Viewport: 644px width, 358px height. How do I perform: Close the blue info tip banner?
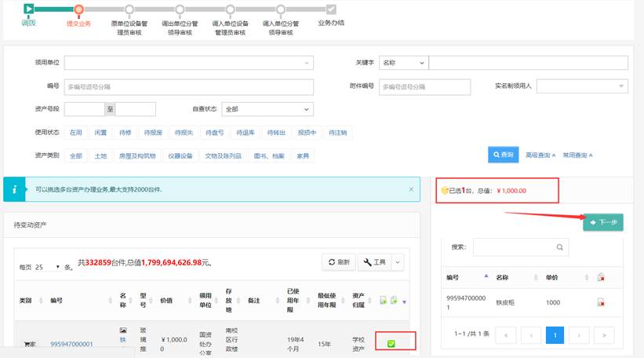coord(411,189)
